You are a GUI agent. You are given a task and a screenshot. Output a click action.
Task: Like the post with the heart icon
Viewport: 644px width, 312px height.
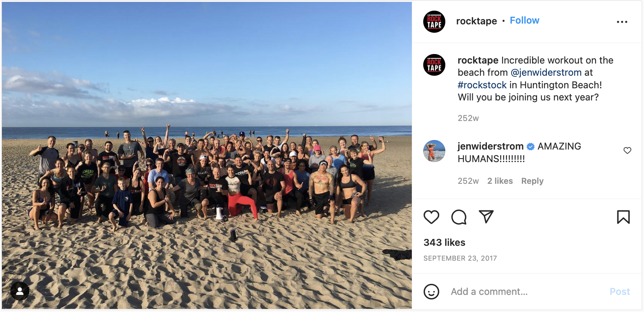coord(431,217)
